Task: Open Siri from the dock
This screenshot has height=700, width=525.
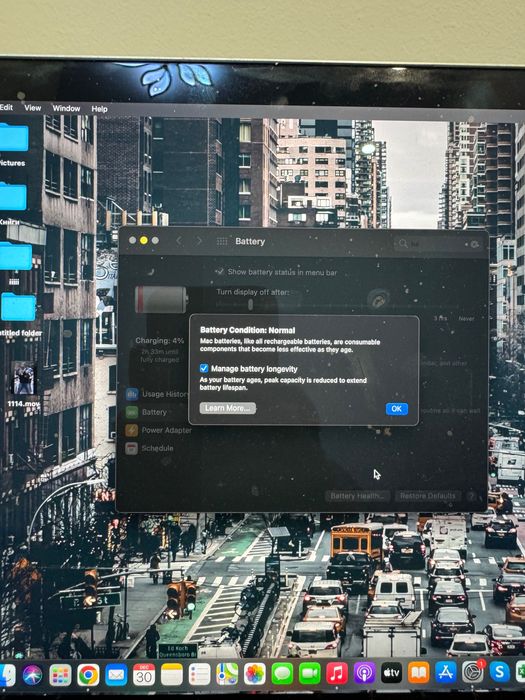Action: 32,675
